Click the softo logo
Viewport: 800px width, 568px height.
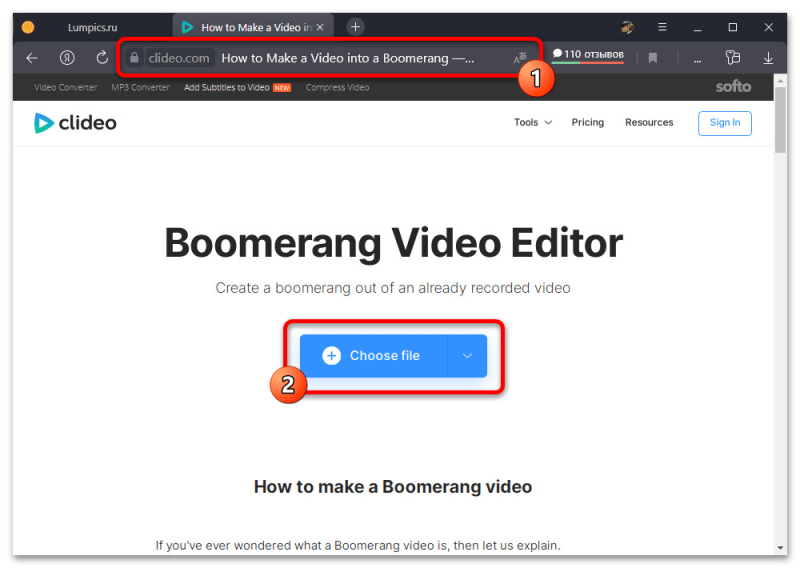(x=733, y=87)
